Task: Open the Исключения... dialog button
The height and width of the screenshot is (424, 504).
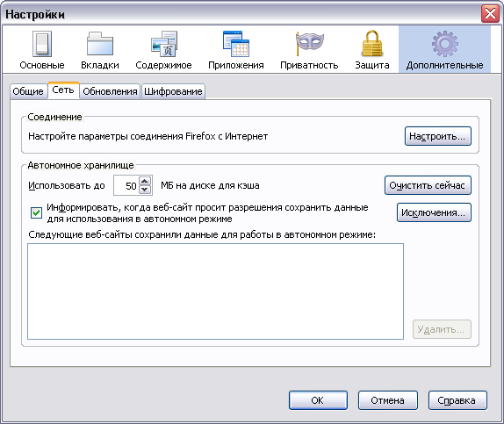Action: (x=434, y=212)
